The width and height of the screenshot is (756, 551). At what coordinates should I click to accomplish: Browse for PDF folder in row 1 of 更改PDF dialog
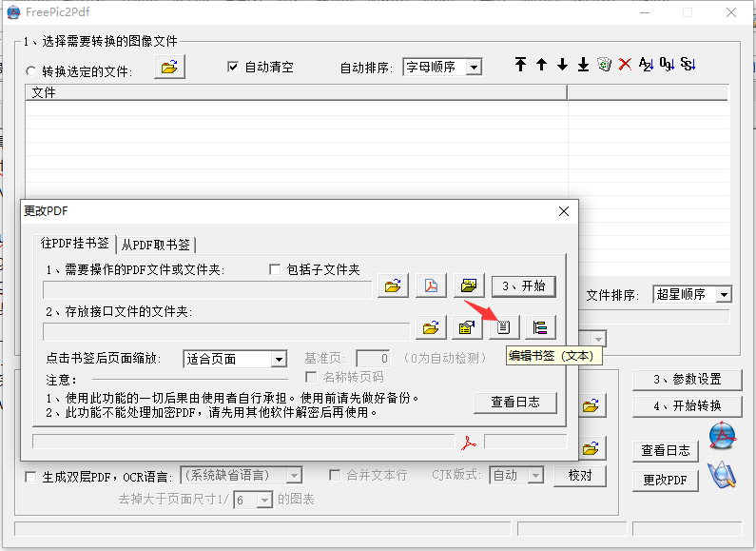(393, 286)
